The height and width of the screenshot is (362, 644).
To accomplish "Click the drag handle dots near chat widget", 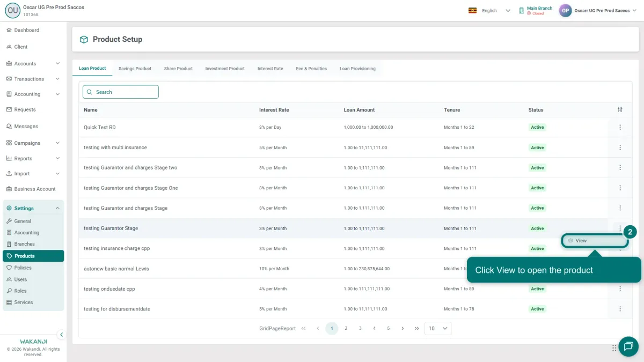I will pos(614,348).
